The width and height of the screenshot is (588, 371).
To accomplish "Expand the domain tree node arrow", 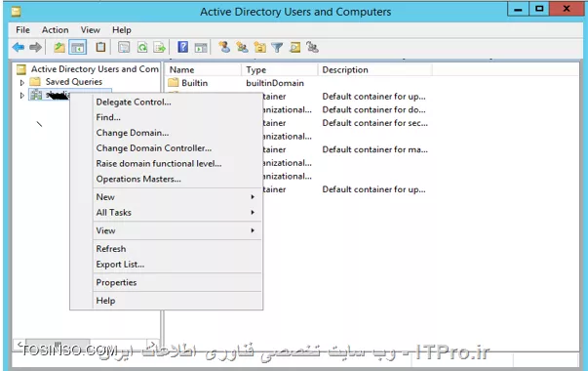I will tap(22, 96).
